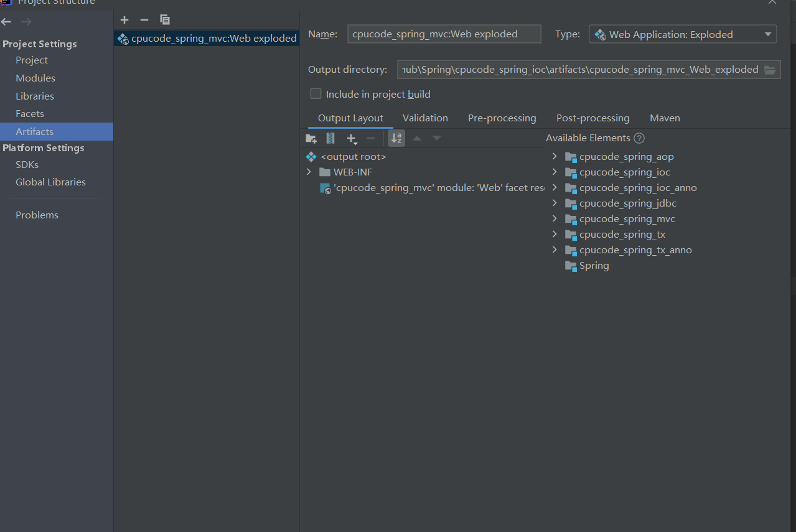Click the forward navigation arrow
This screenshot has width=796, height=532.
click(26, 22)
